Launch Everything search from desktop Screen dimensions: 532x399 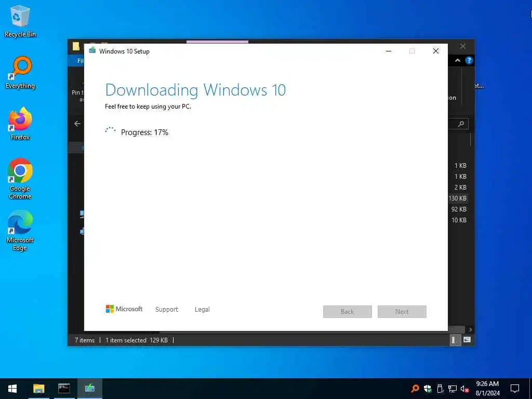click(x=20, y=73)
